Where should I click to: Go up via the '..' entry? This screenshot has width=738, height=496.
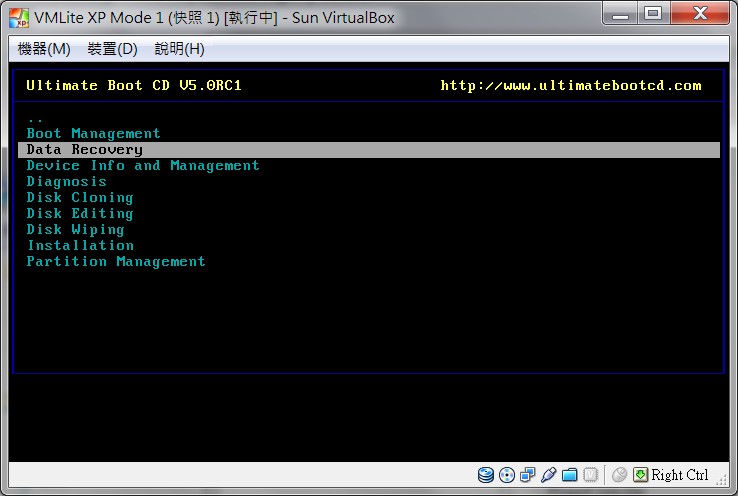click(x=35, y=120)
